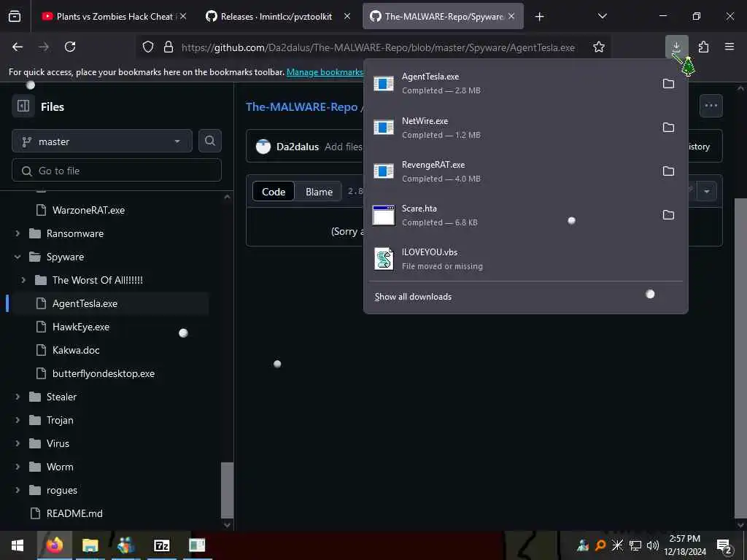Click Show all downloads
This screenshot has width=747, height=560.
pyautogui.click(x=413, y=297)
